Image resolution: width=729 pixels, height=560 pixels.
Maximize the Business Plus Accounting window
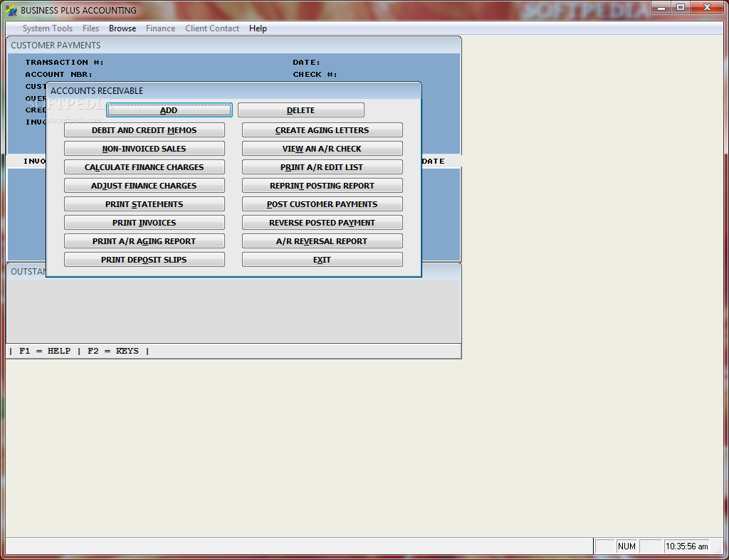[x=680, y=7]
